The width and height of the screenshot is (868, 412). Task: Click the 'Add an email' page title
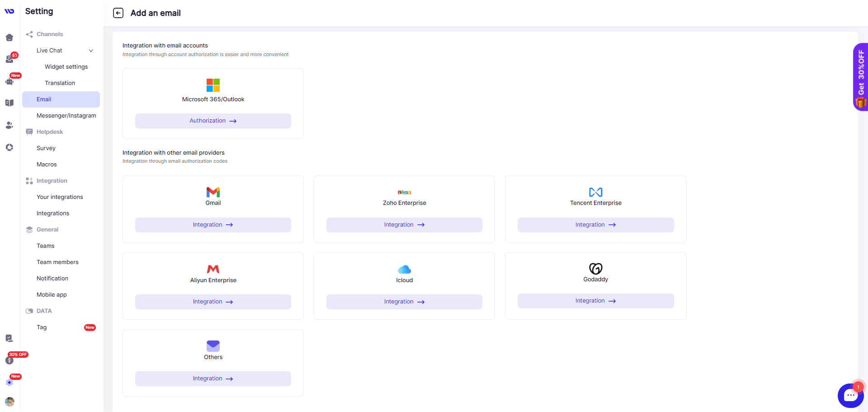point(156,13)
